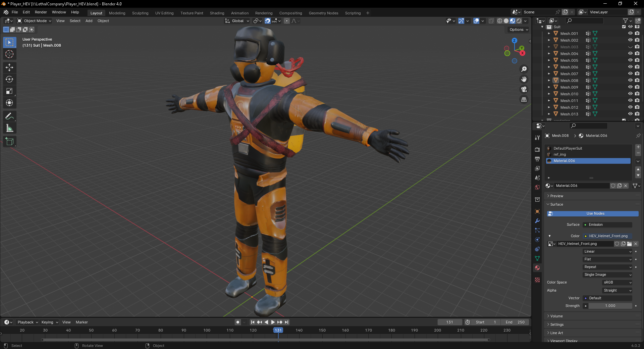This screenshot has width=644, height=349.
Task: Exclude Suit collection checkbox
Action: pos(624,27)
